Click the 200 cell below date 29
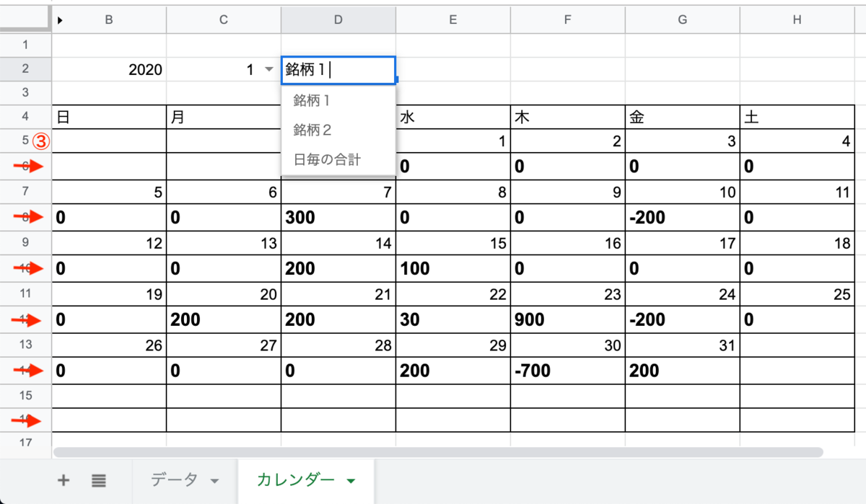This screenshot has height=504, width=866. coord(452,371)
